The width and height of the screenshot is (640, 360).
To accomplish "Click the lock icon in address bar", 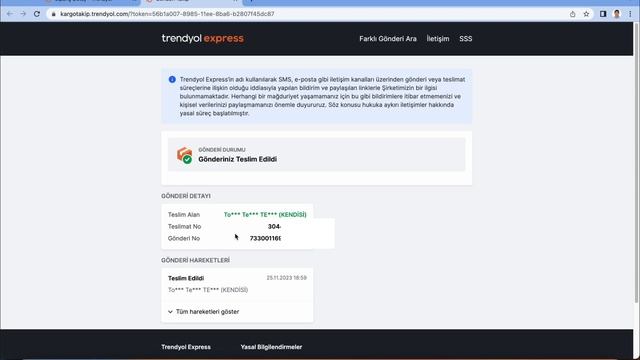I will point(53,14).
